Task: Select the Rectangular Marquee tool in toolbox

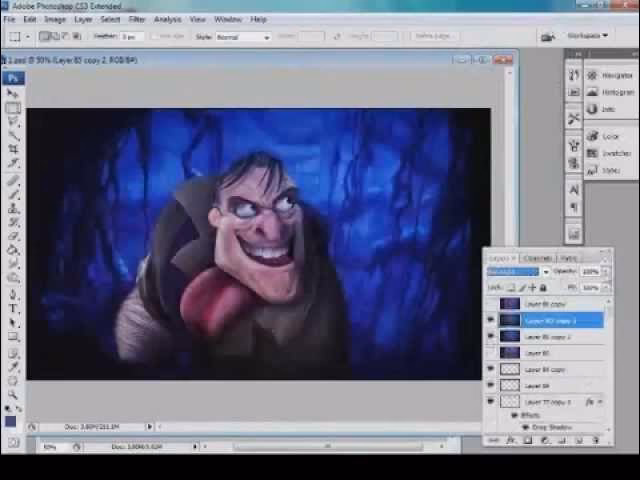Action: (x=13, y=108)
